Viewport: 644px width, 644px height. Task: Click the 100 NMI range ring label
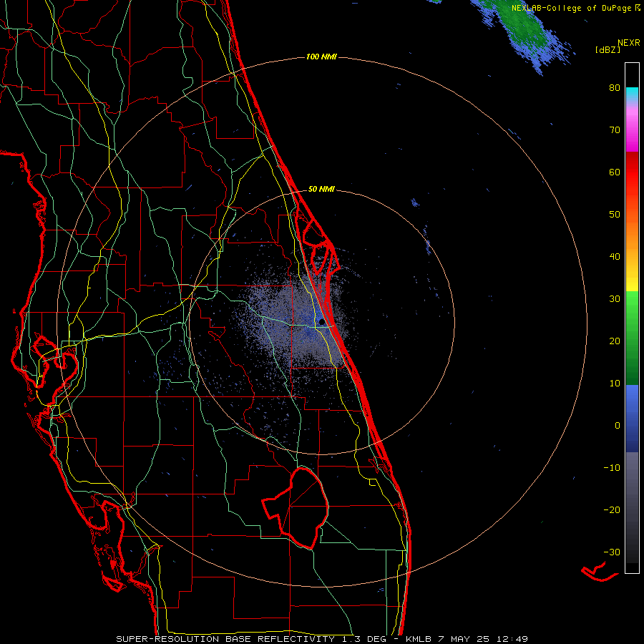point(321,57)
